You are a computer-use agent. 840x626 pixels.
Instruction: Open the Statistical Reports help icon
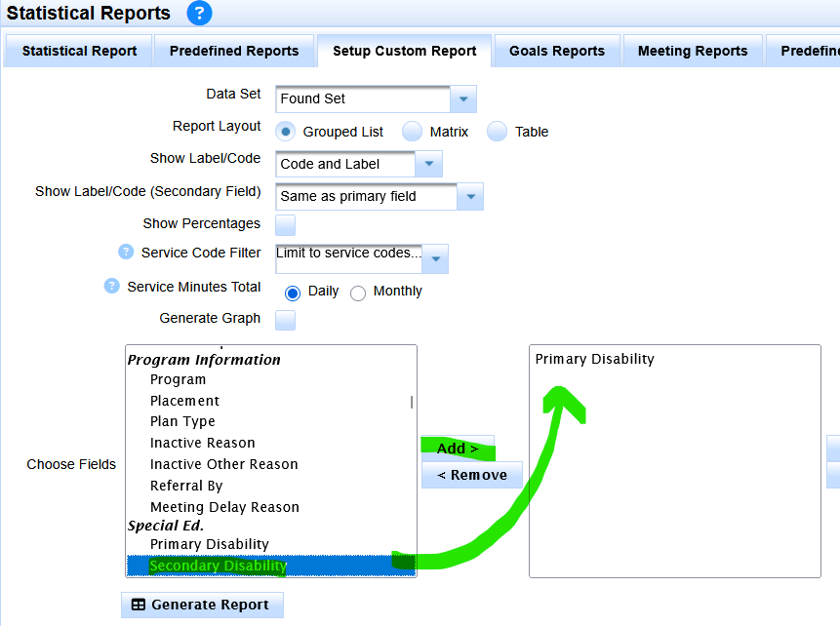pos(199,13)
